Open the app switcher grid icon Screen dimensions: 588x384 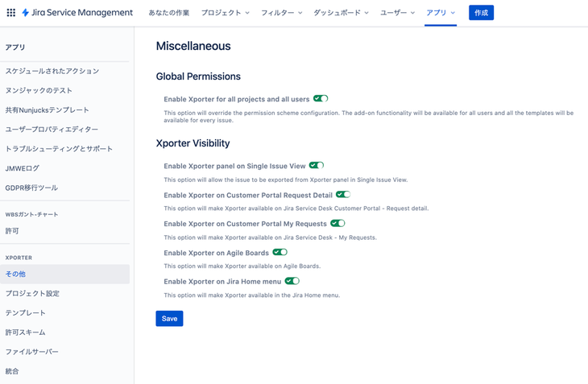click(11, 13)
